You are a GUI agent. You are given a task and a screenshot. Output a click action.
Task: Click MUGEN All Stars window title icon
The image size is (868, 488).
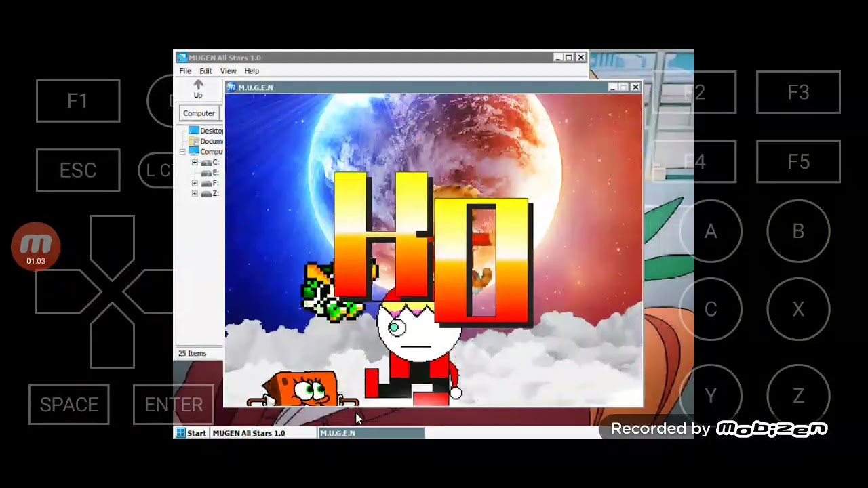pos(182,58)
